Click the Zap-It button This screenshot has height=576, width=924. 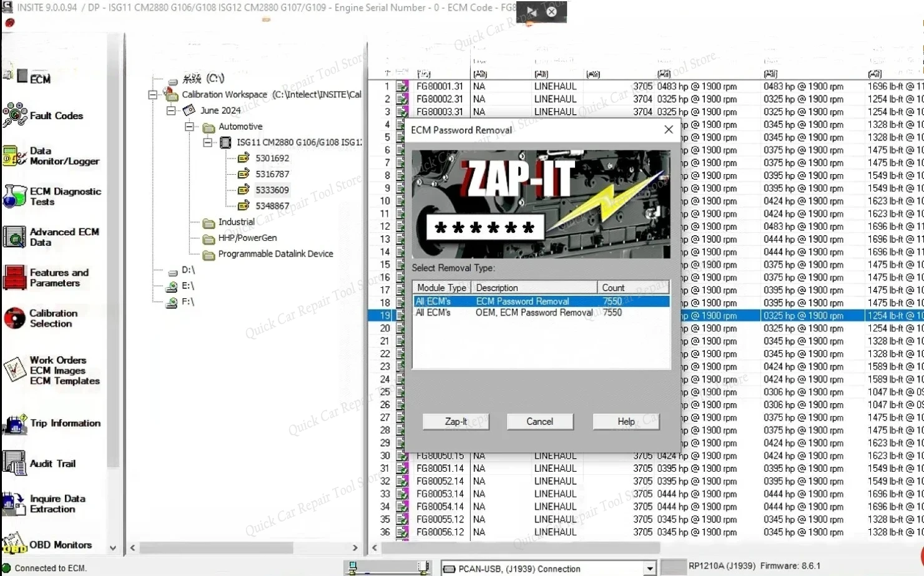pyautogui.click(x=456, y=421)
